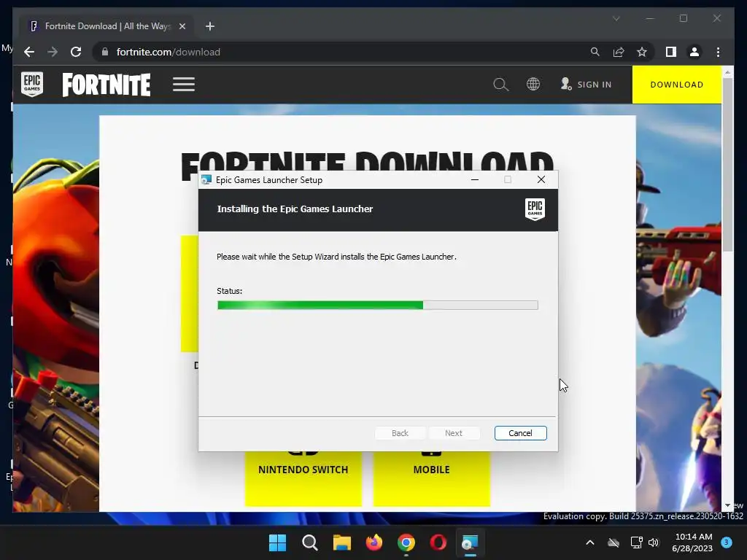Click SIGN IN in the Fortnite header
This screenshot has width=747, height=560.
[x=586, y=85]
